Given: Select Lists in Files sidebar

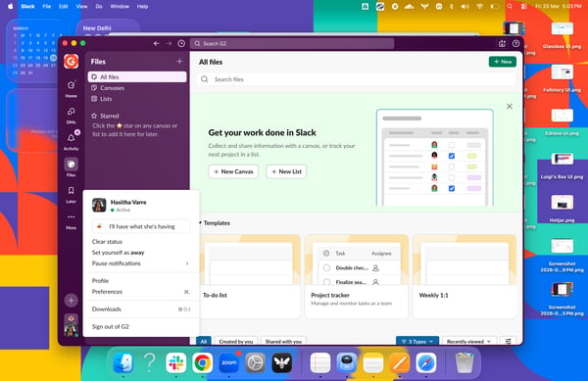Looking at the screenshot, I should tap(137, 99).
